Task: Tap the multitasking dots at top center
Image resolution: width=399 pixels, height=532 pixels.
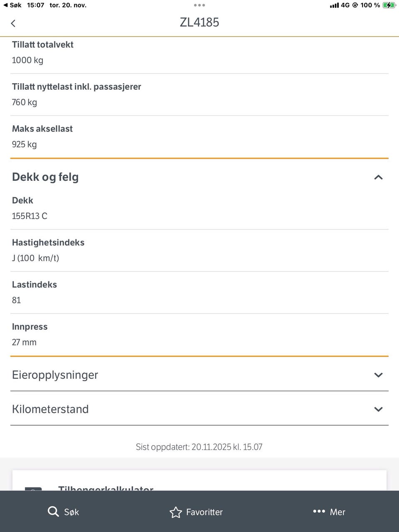Action: point(199,5)
